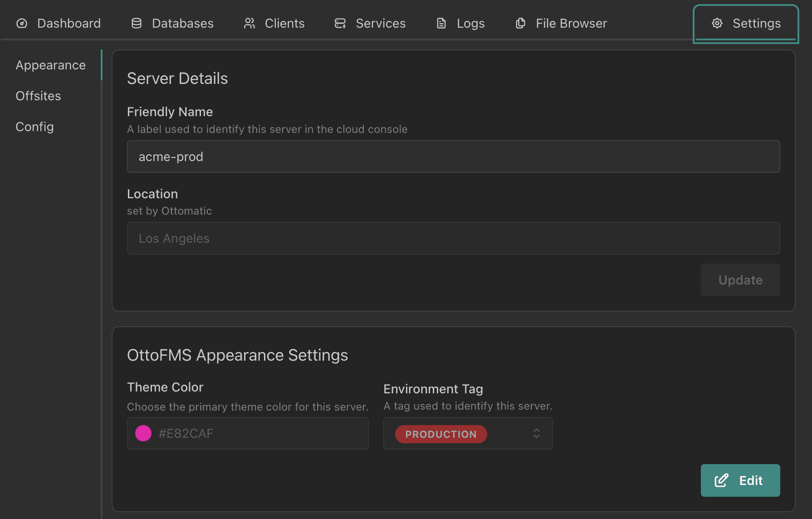
Task: Click the pencil icon on Edit button
Action: click(x=721, y=480)
